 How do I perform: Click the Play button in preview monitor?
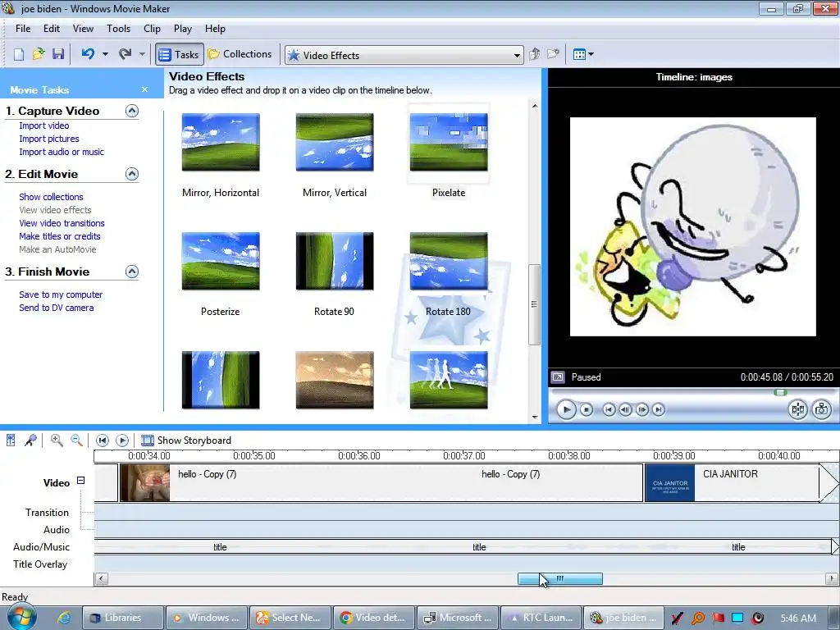point(566,410)
